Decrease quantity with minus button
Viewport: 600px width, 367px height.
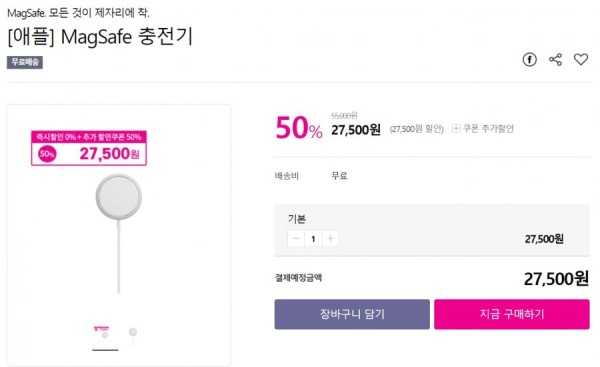point(296,239)
